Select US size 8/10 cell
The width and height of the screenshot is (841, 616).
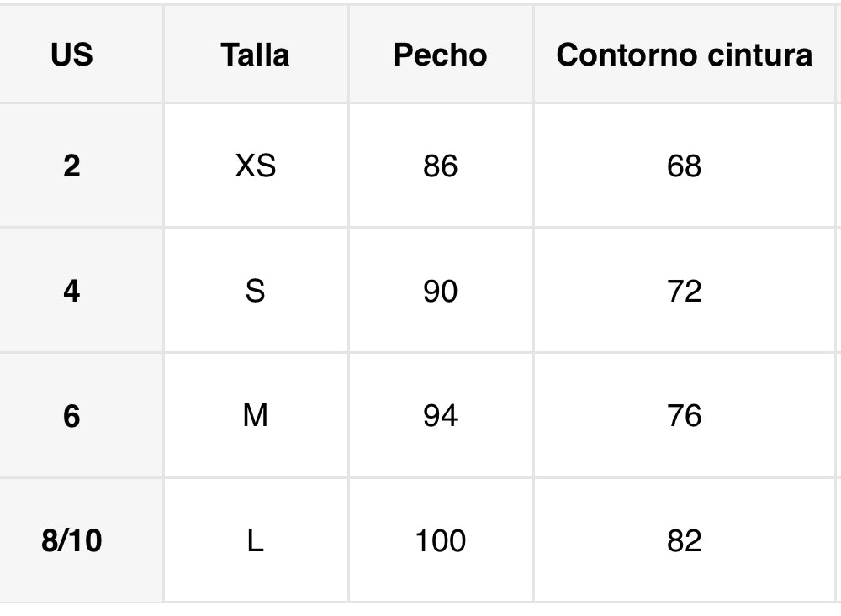click(71, 540)
